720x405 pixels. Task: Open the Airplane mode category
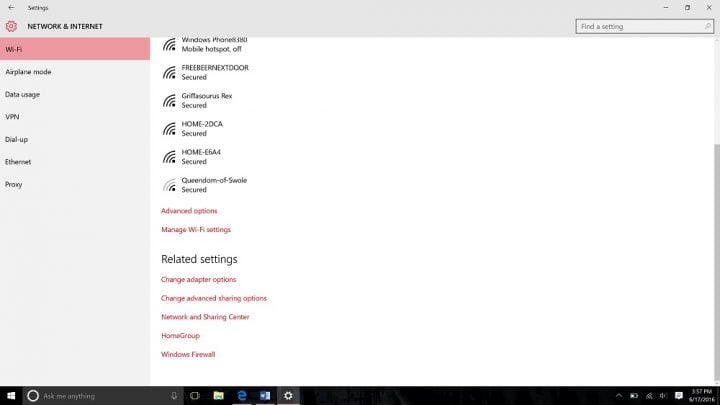[x=75, y=72]
